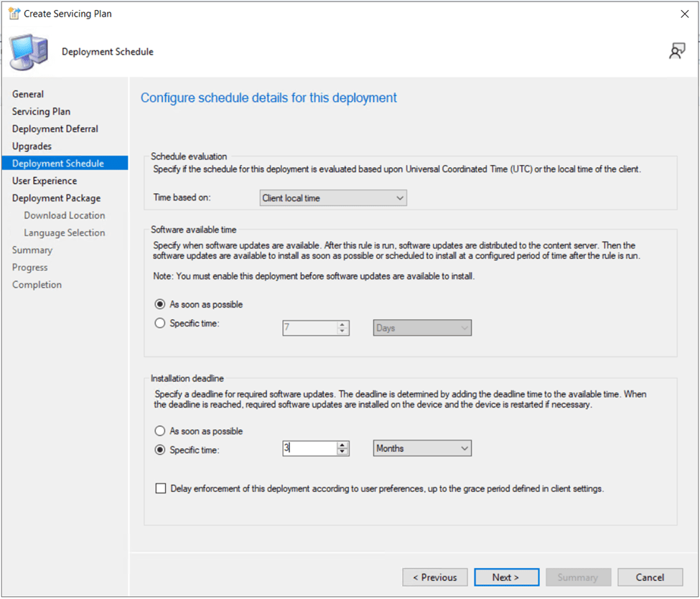Viewport: 700px width, 599px height.
Task: Cancel the servicing plan wizard
Action: [650, 577]
